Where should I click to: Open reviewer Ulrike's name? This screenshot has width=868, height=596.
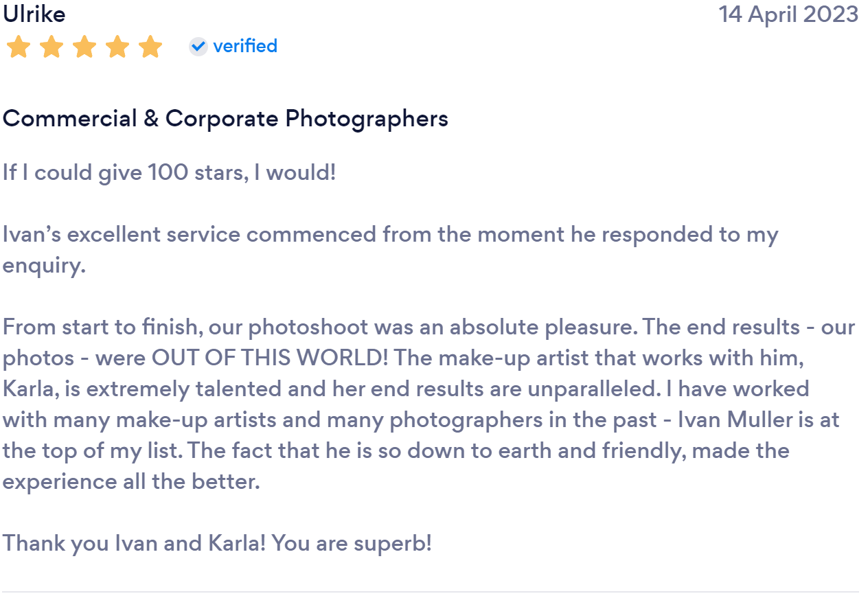coord(34,14)
